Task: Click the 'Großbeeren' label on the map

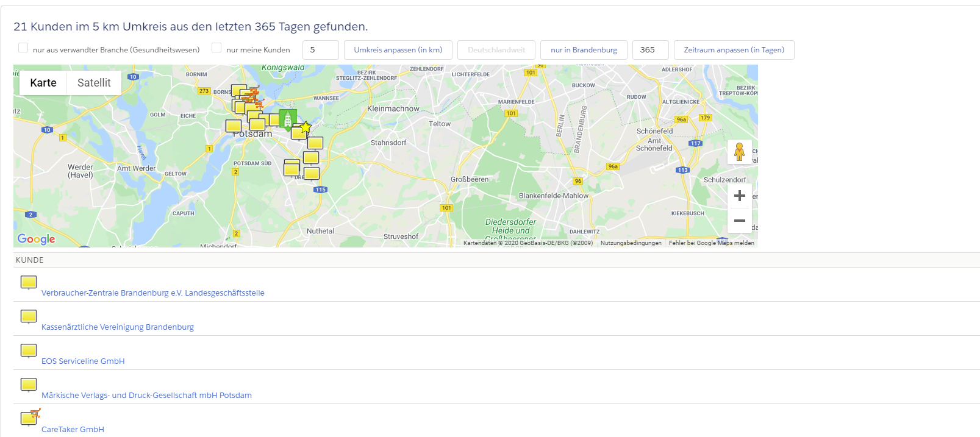Action: 470,179
